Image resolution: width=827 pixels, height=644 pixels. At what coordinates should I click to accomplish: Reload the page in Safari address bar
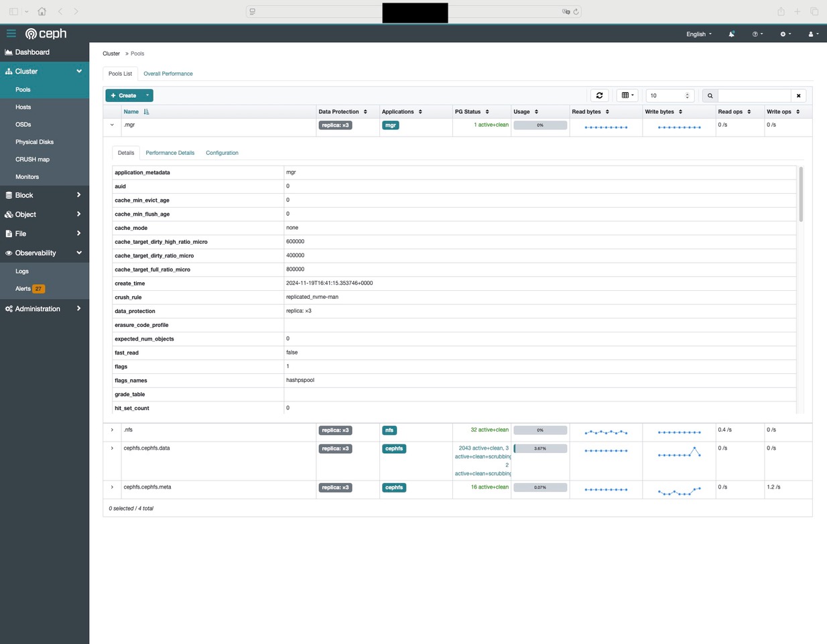pos(576,11)
